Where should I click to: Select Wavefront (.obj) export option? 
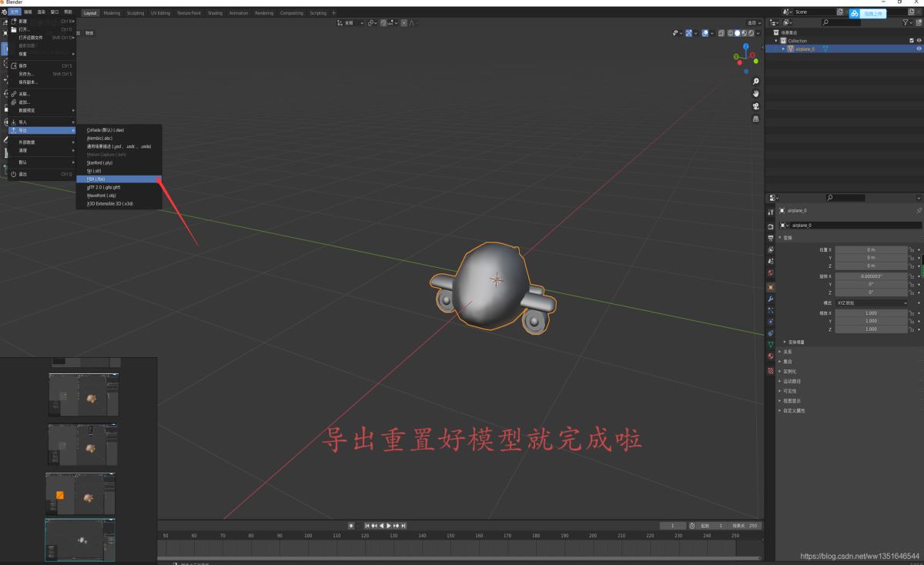[115, 196]
